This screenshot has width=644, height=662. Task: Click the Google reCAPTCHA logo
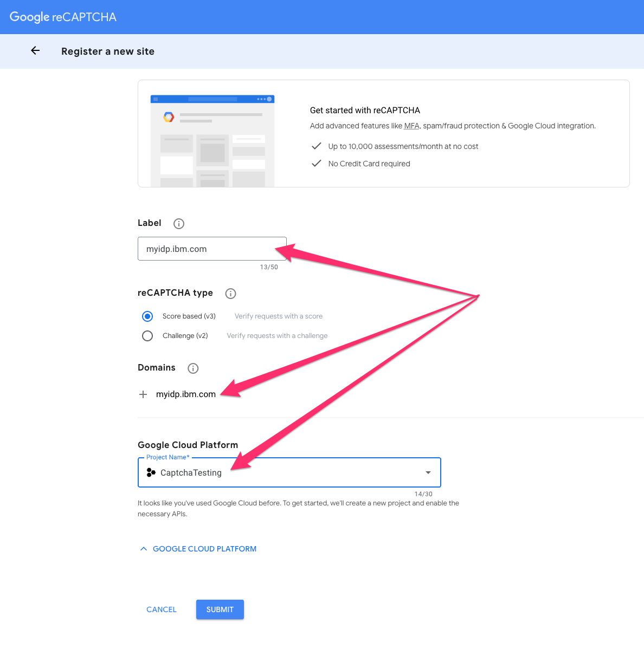pyautogui.click(x=63, y=17)
